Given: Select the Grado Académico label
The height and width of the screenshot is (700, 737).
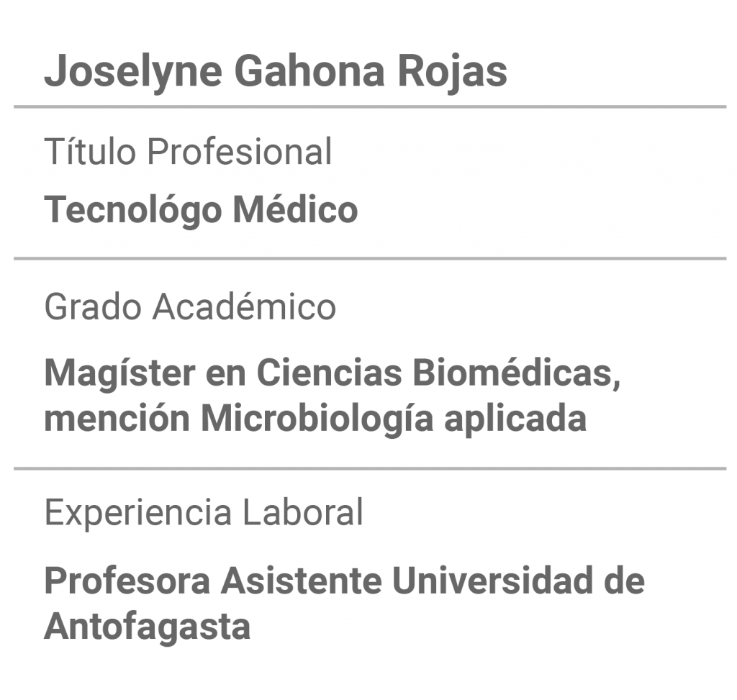Looking at the screenshot, I should pos(190,306).
